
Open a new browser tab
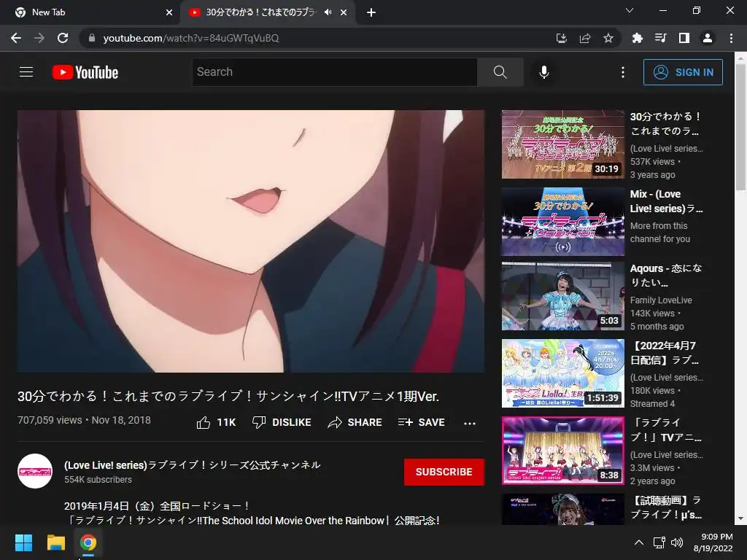pyautogui.click(x=371, y=12)
